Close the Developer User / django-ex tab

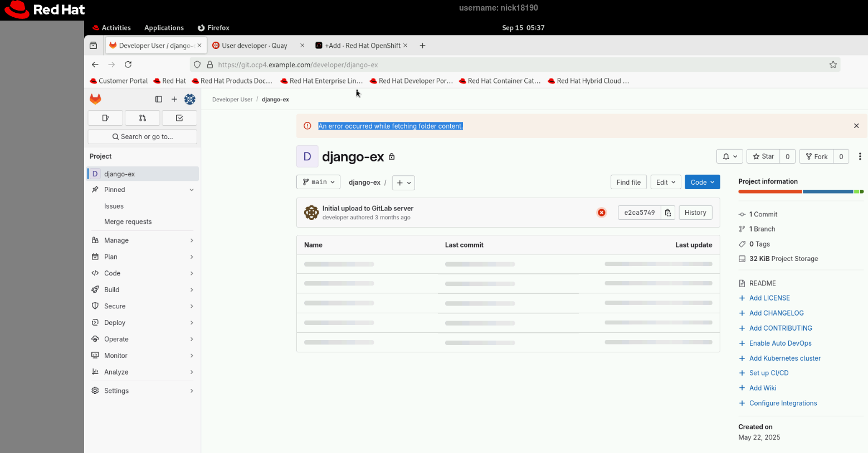coord(199,46)
